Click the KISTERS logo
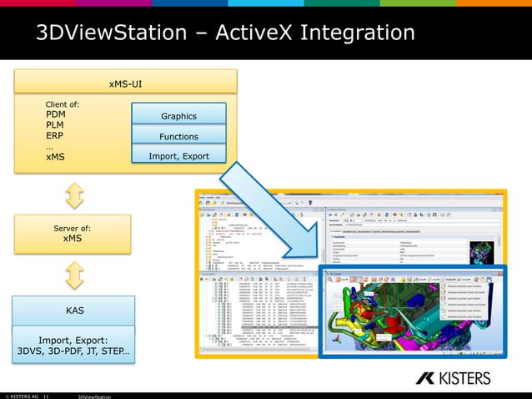The width and height of the screenshot is (532, 399). point(454,378)
